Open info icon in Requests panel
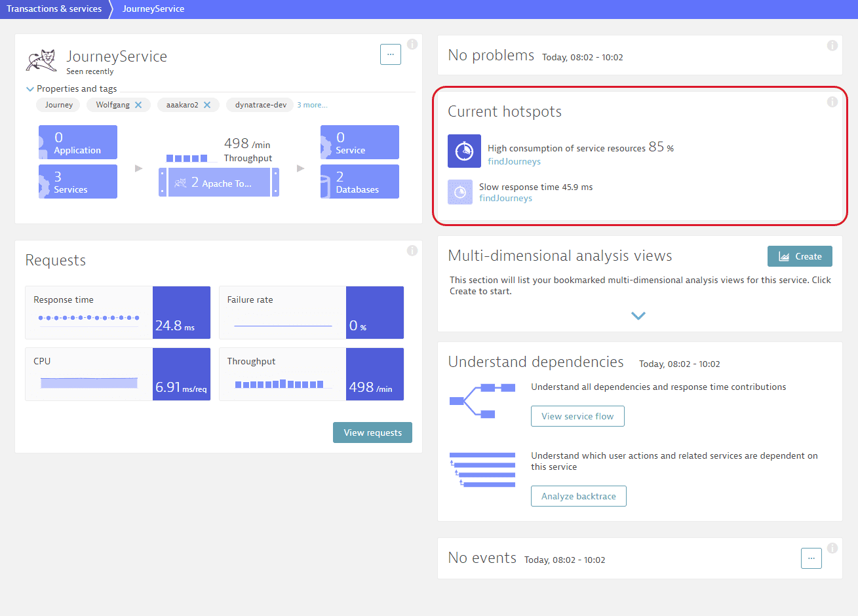 coord(412,250)
